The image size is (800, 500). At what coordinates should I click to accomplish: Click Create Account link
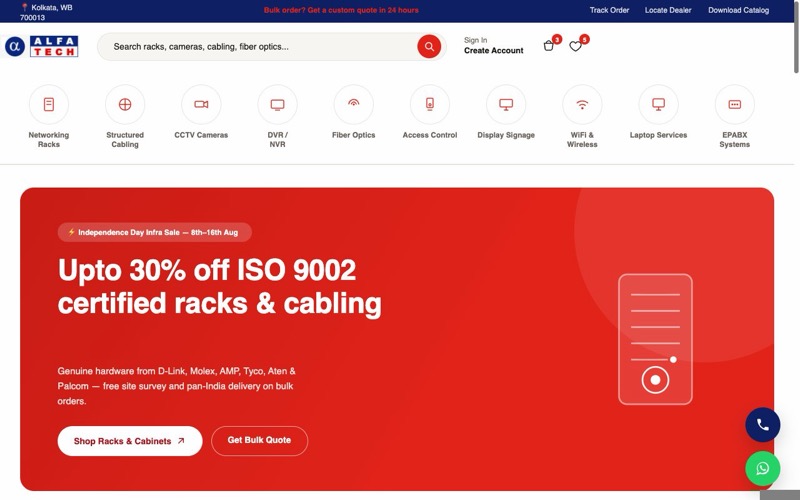pyautogui.click(x=493, y=51)
